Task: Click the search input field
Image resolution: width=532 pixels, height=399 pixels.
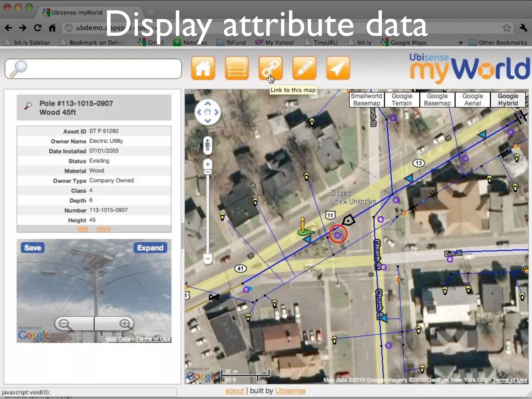Action: (93, 69)
